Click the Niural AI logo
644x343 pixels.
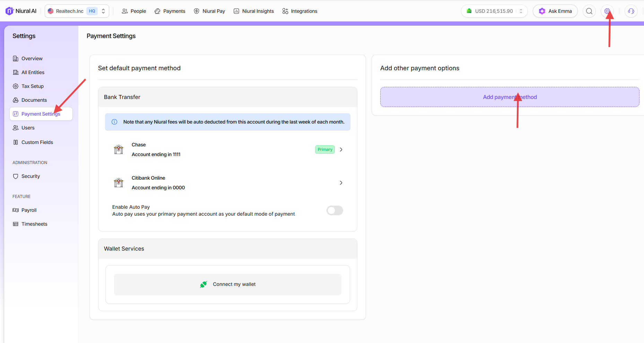click(x=21, y=11)
